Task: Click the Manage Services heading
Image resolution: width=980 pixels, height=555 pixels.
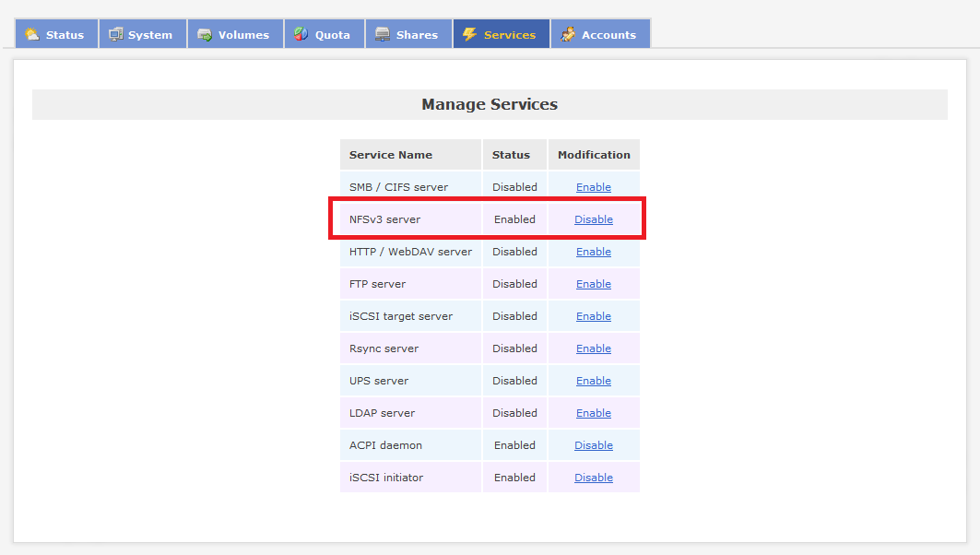Action: (490, 104)
